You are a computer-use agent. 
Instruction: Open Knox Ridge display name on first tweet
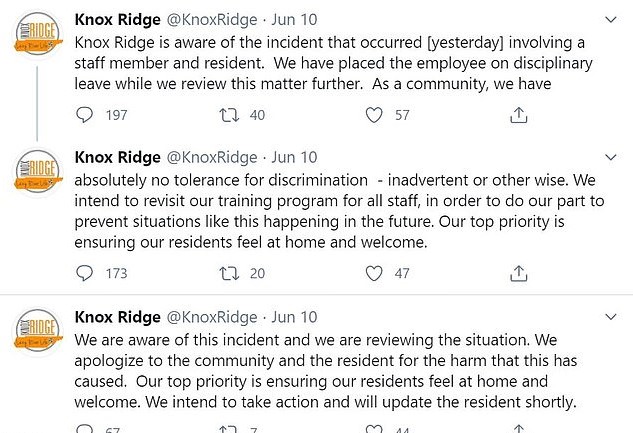[x=116, y=19]
